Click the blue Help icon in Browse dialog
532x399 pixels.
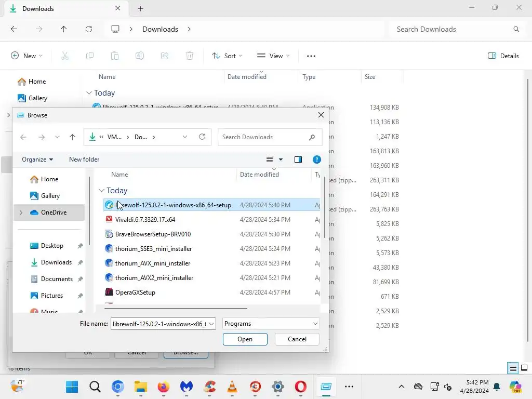316,159
